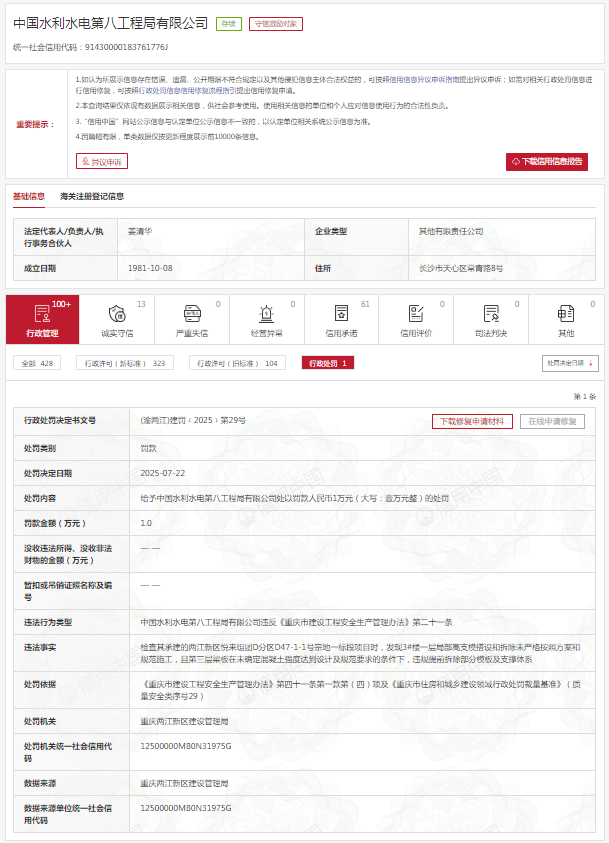Image resolution: width=609 pixels, height=843 pixels.
Task: Select the 经营异常 alarm icon
Action: click(x=267, y=313)
